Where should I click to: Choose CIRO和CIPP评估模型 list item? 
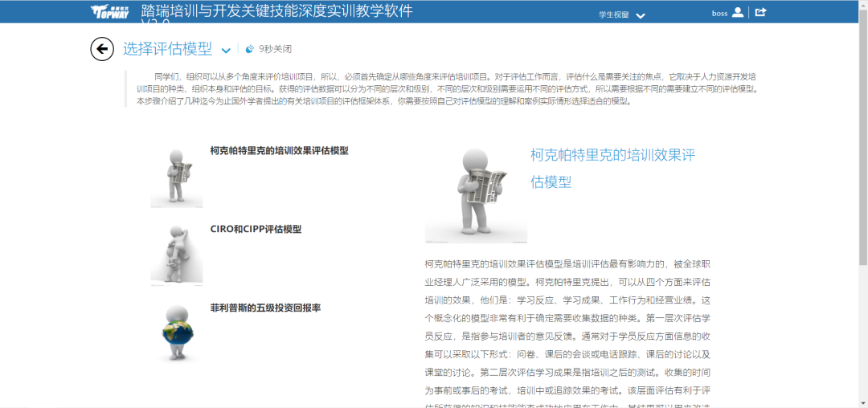pos(256,229)
